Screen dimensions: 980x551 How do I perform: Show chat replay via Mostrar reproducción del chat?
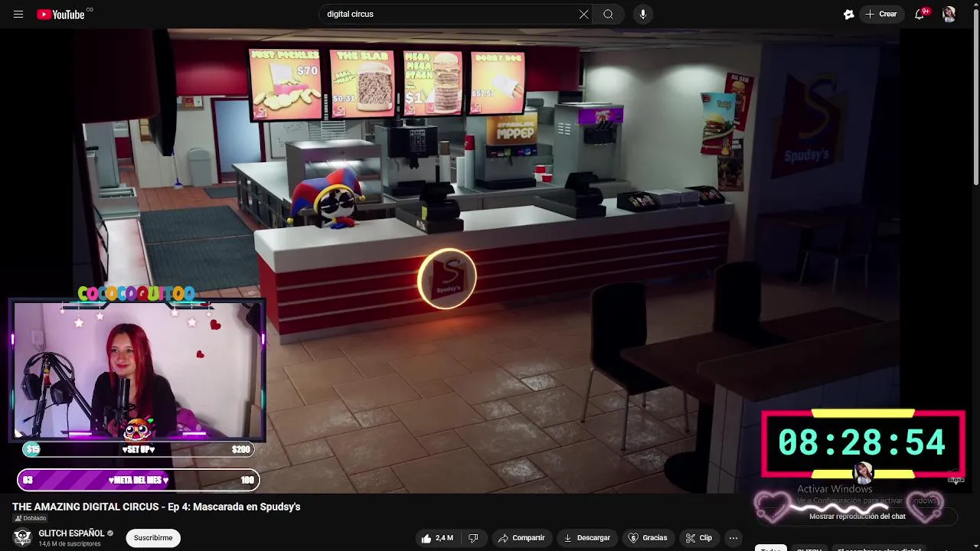857,517
